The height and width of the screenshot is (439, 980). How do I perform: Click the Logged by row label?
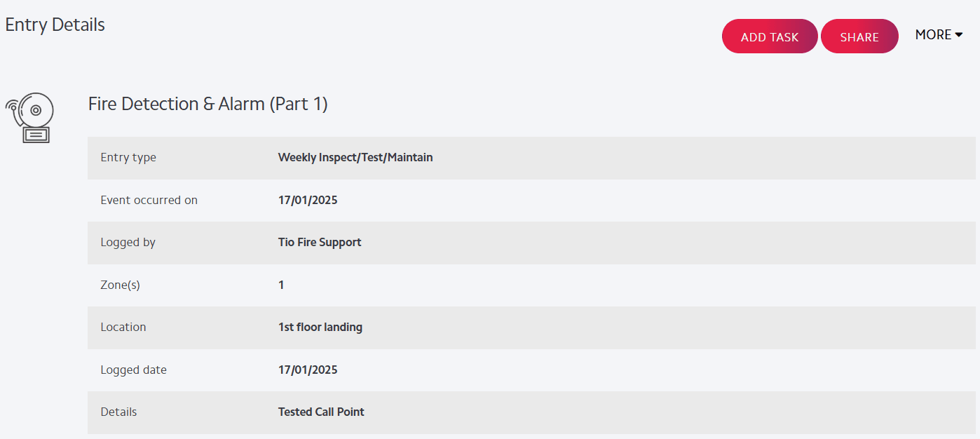tap(128, 242)
